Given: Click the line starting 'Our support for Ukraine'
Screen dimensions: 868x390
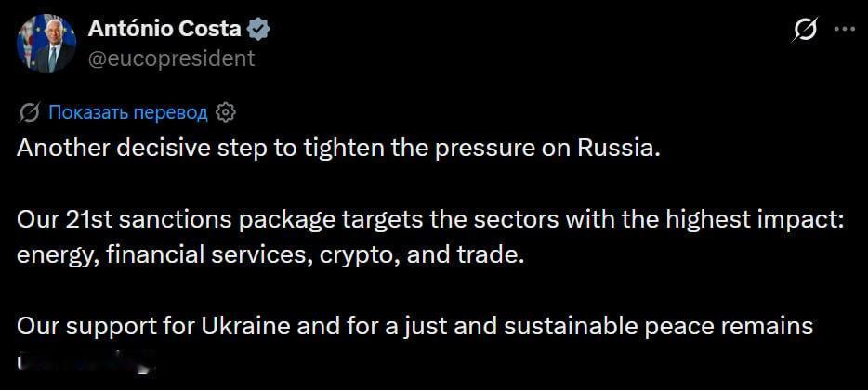Looking at the screenshot, I should coord(414,326).
